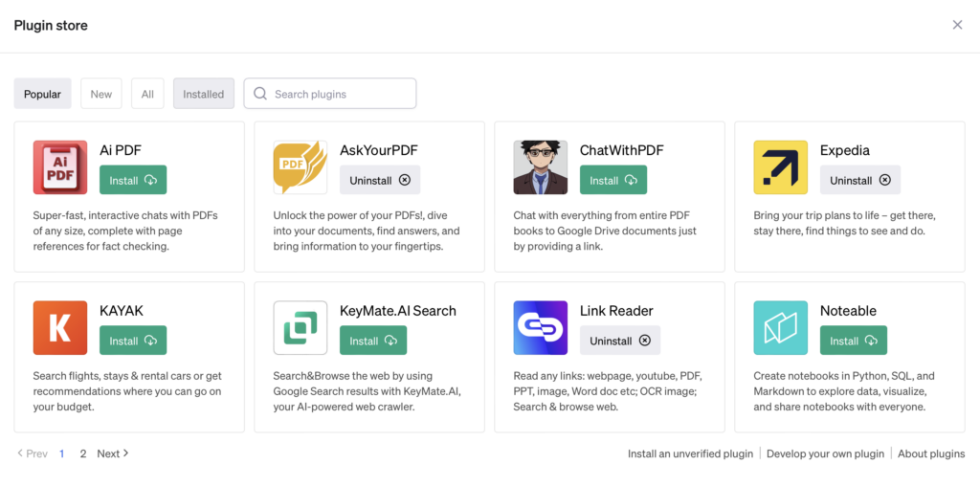Install the KAYAK plugin
The height and width of the screenshot is (486, 980).
coord(133,341)
